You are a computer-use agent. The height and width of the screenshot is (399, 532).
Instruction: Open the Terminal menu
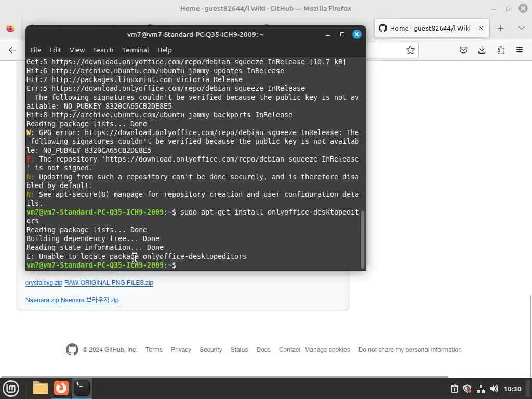point(136,50)
